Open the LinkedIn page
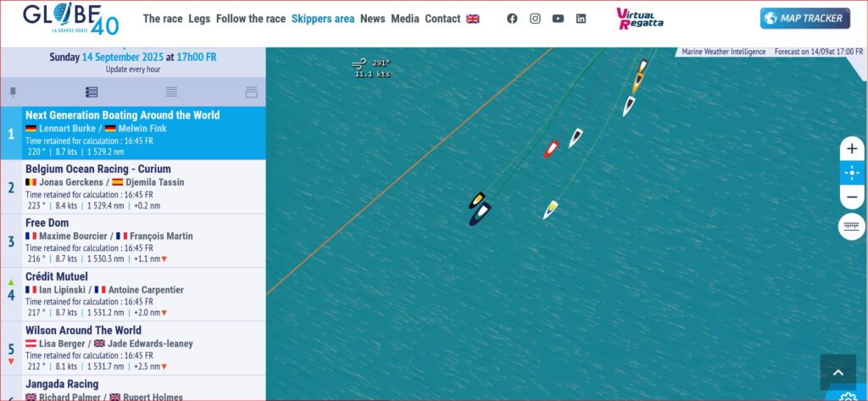868x401 pixels. [581, 19]
